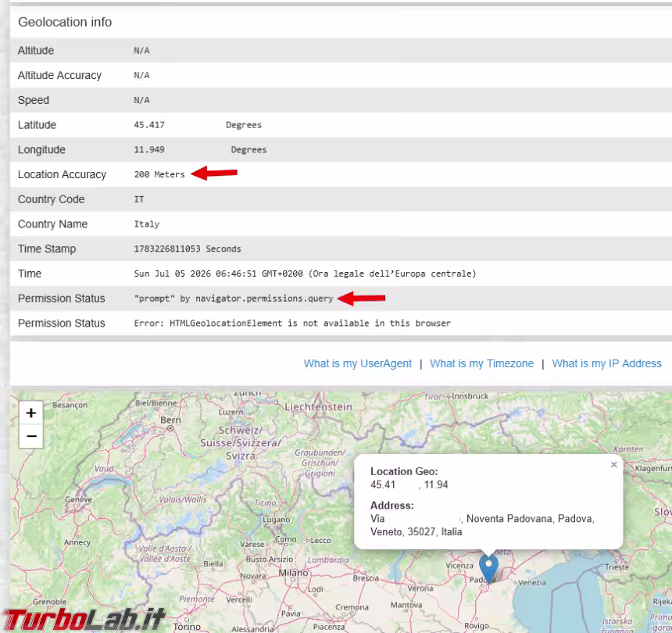Zoom in on the map
Screen dimensions: 672x633
click(x=30, y=413)
